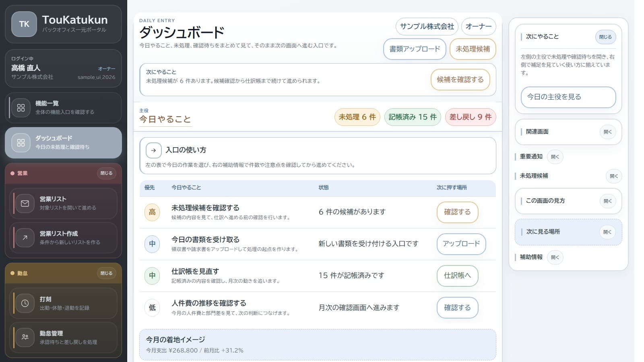Click the 仕訳帳へ button
The height and width of the screenshot is (362, 644).
[x=457, y=276]
